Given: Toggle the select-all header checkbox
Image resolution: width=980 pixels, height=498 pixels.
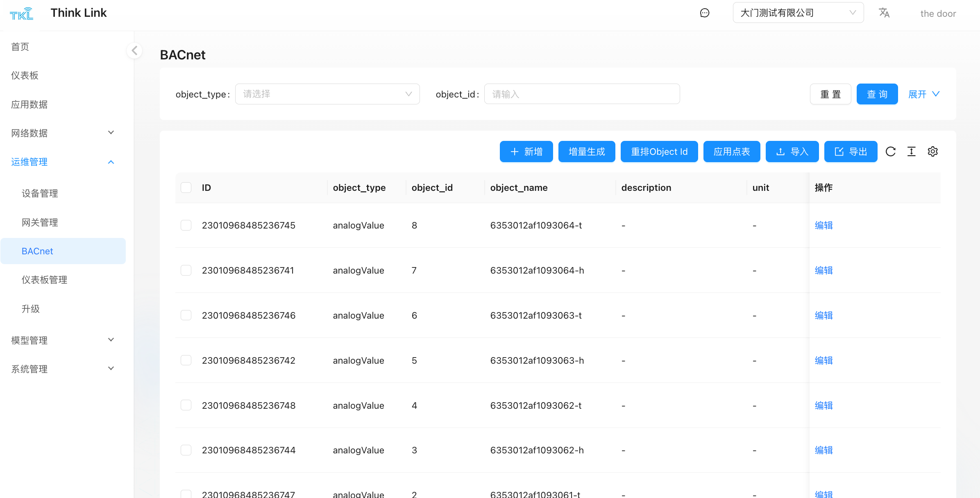Looking at the screenshot, I should click(186, 188).
